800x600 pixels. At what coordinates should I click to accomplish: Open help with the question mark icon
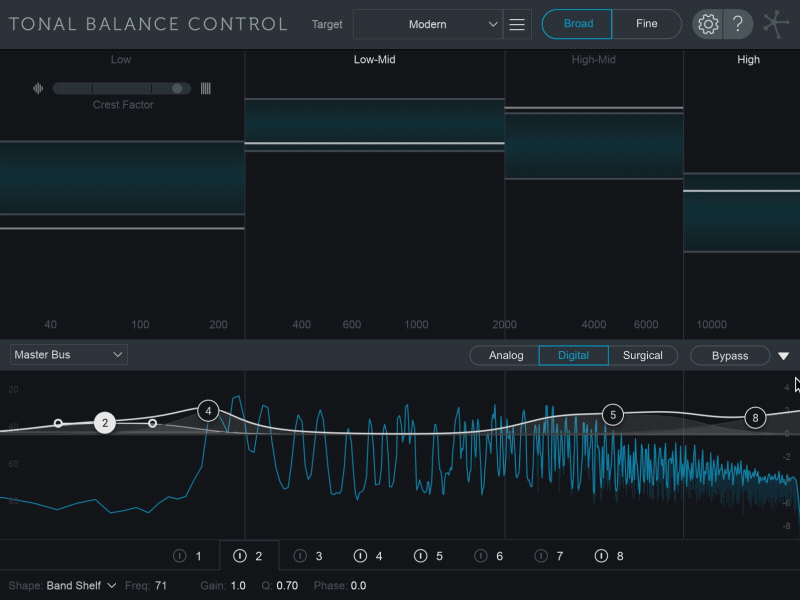pos(738,24)
